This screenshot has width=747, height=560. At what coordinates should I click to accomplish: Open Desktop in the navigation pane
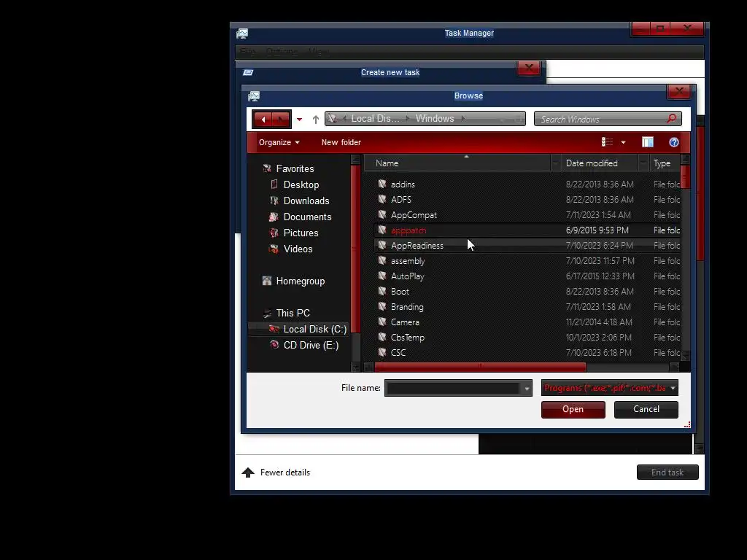pos(301,184)
